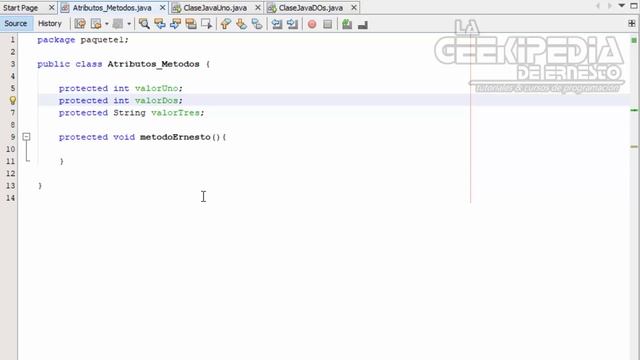
Task: Click the metodoErnesto method name
Action: [175, 137]
